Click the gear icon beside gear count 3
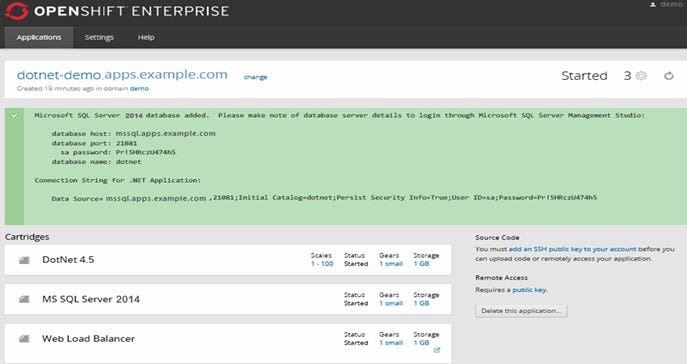The image size is (687, 364). pyautogui.click(x=641, y=75)
